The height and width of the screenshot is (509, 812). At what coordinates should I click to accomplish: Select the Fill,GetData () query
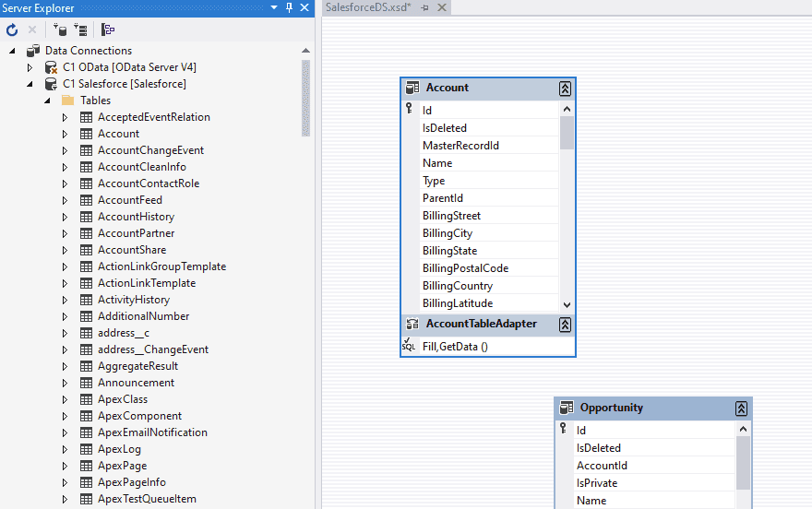pos(455,347)
